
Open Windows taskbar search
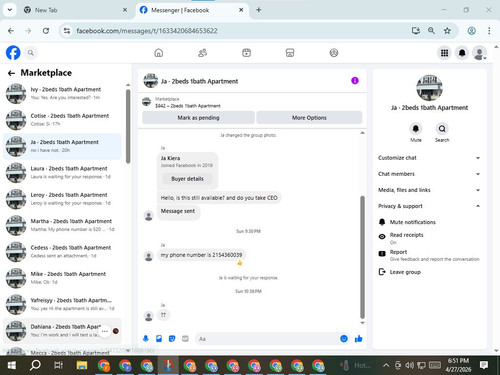click(x=35, y=365)
